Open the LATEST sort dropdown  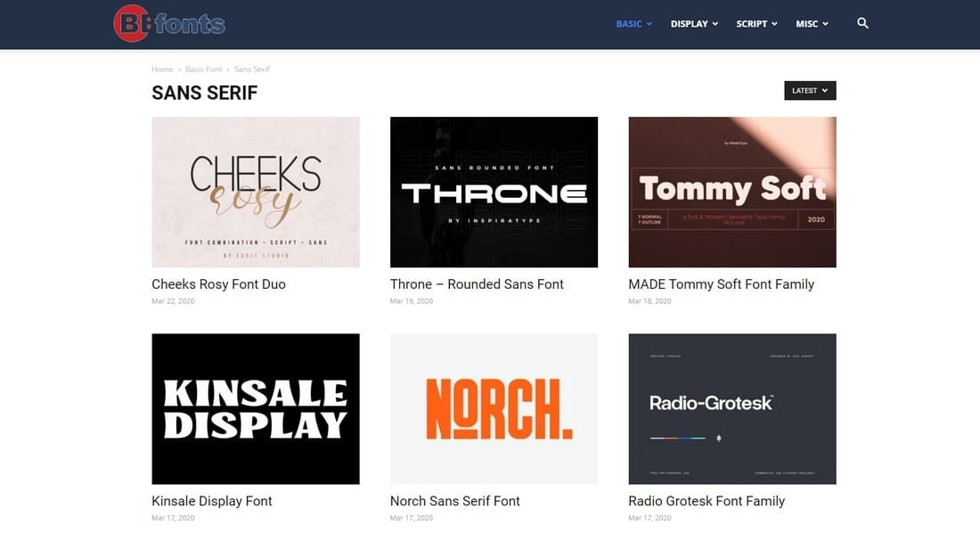pos(810,91)
